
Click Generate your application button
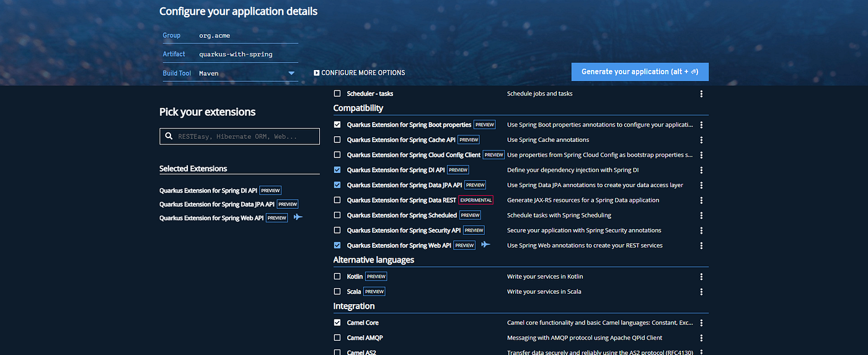point(640,72)
